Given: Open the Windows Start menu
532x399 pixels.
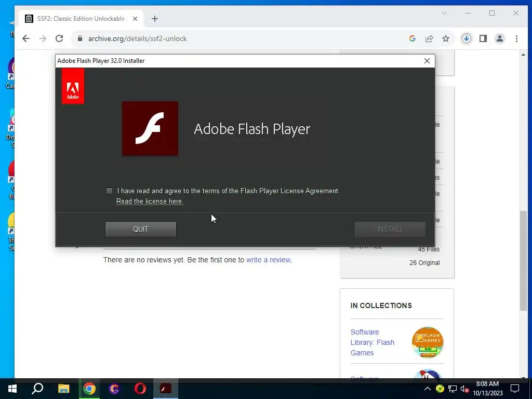Looking at the screenshot, I should point(12,389).
